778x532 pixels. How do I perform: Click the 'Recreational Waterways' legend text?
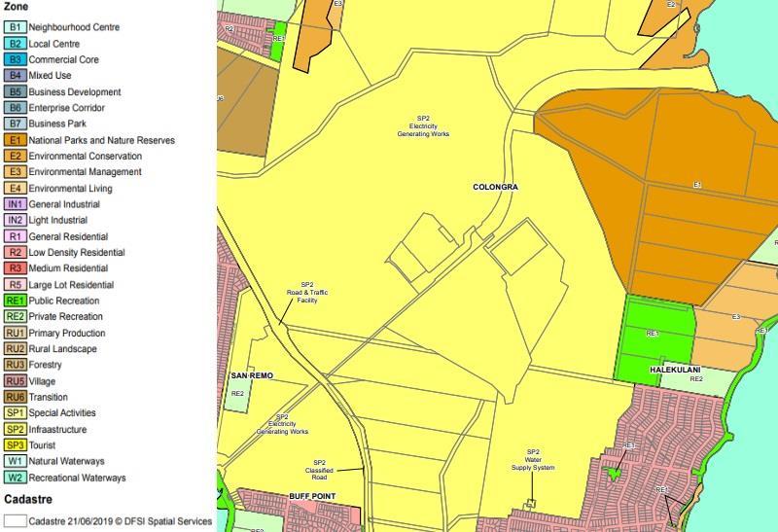78,478
